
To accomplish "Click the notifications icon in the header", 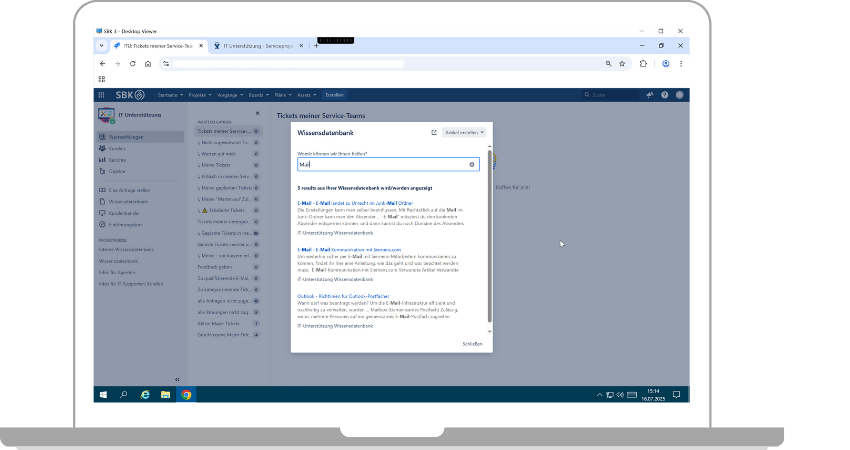I will click(649, 95).
